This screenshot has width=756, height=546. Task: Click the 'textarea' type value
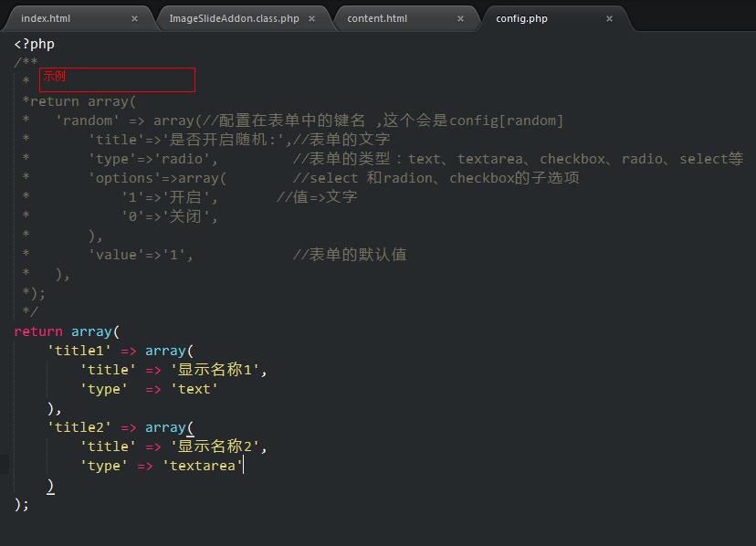(203, 466)
